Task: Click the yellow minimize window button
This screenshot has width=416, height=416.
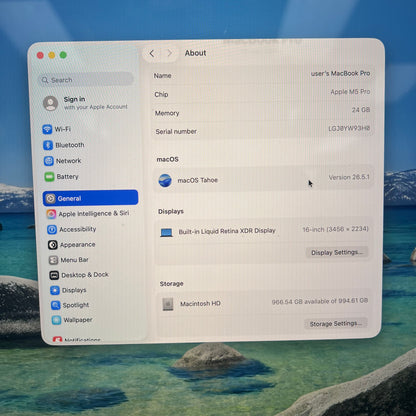Action: (x=52, y=55)
